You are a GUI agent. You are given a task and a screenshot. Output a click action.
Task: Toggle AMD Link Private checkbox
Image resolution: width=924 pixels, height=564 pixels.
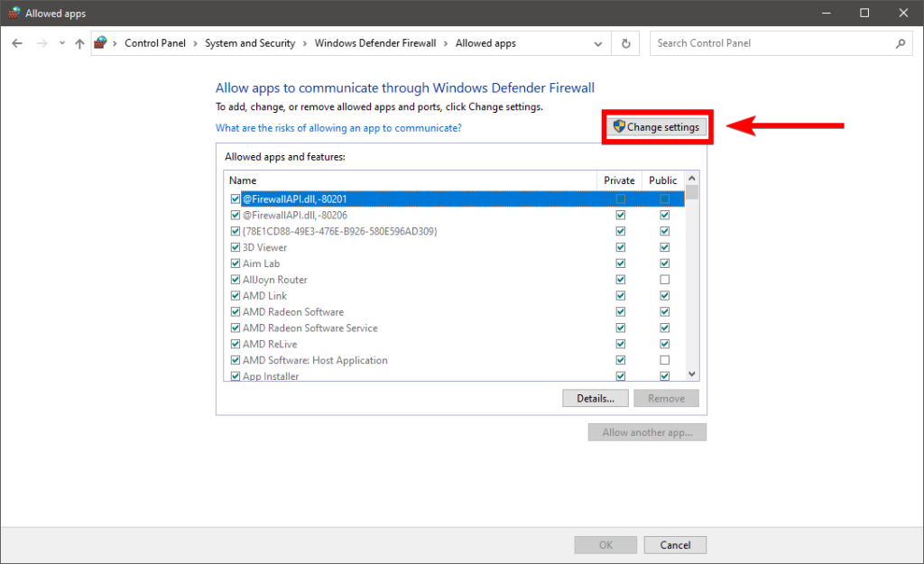click(621, 296)
